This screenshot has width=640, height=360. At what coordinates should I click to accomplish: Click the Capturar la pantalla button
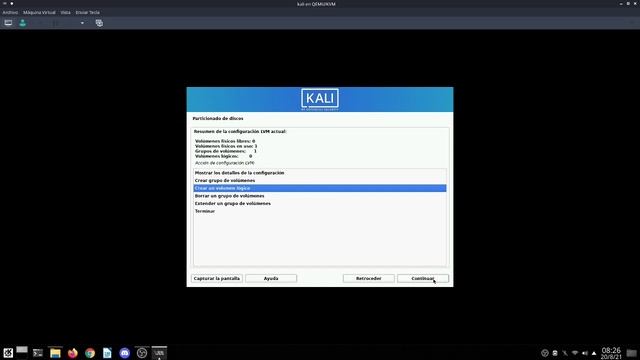click(x=217, y=278)
